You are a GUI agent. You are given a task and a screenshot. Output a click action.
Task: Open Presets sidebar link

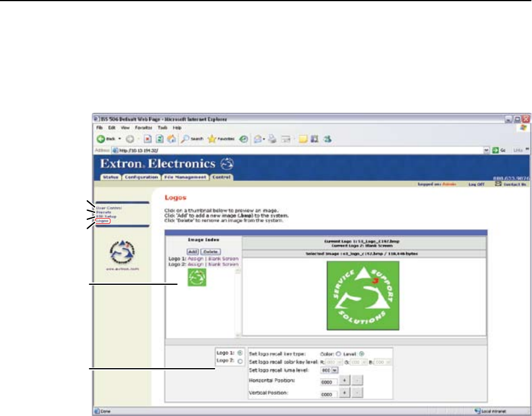(103, 212)
